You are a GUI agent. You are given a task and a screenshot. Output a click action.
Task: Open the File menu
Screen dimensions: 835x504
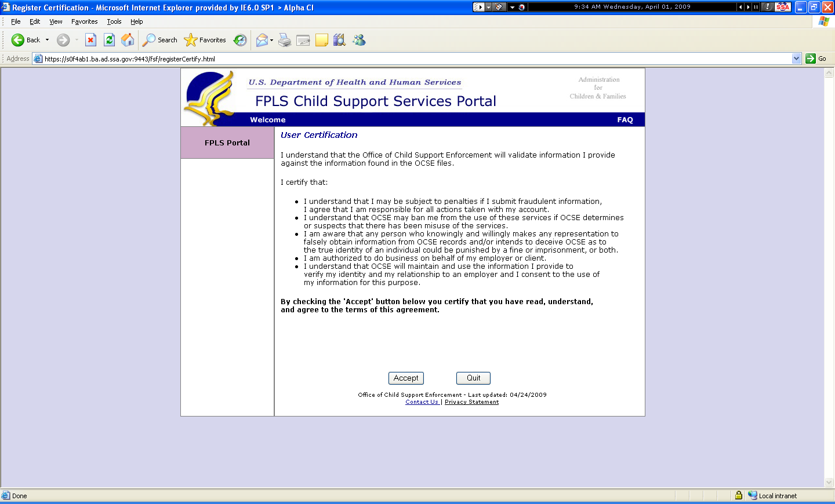click(x=16, y=21)
